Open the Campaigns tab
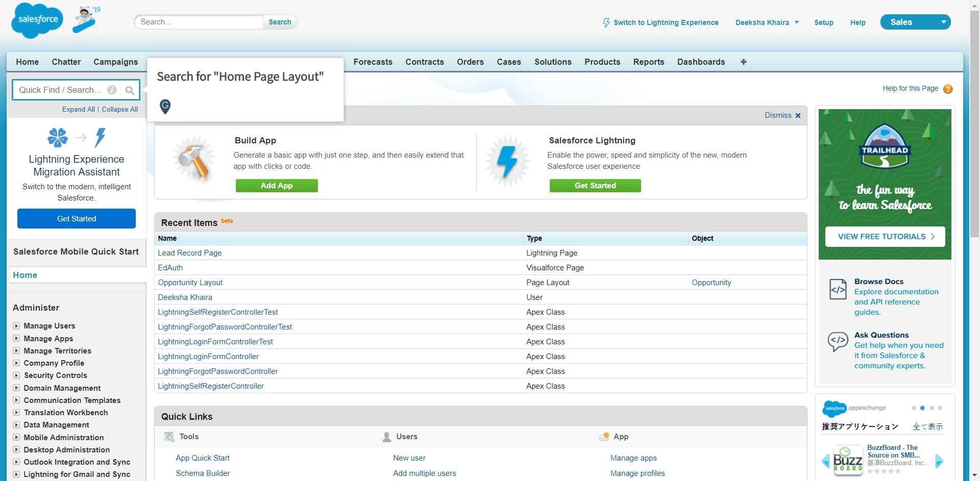This screenshot has width=980, height=481. tap(116, 62)
